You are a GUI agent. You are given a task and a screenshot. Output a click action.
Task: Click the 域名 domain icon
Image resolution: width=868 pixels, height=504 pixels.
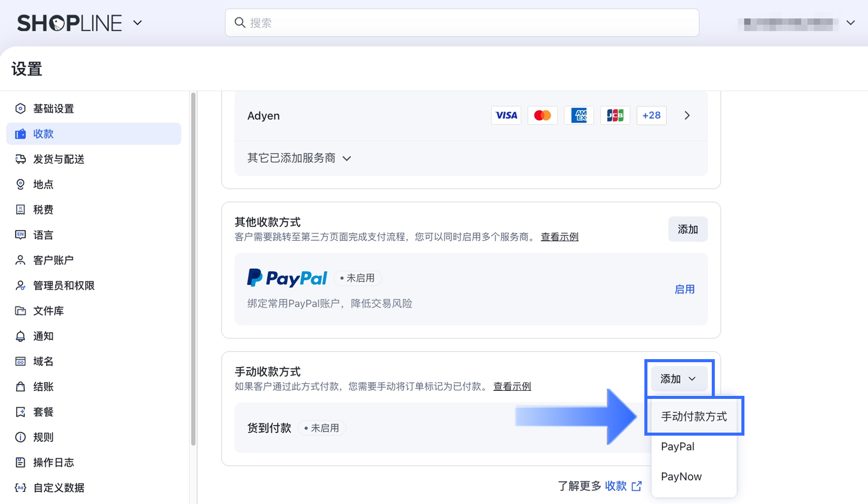(x=20, y=361)
